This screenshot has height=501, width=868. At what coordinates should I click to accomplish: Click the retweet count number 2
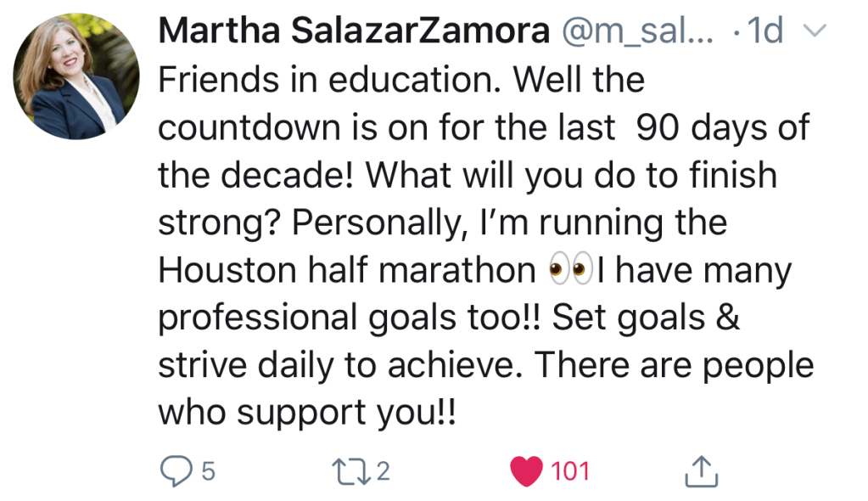click(x=383, y=470)
